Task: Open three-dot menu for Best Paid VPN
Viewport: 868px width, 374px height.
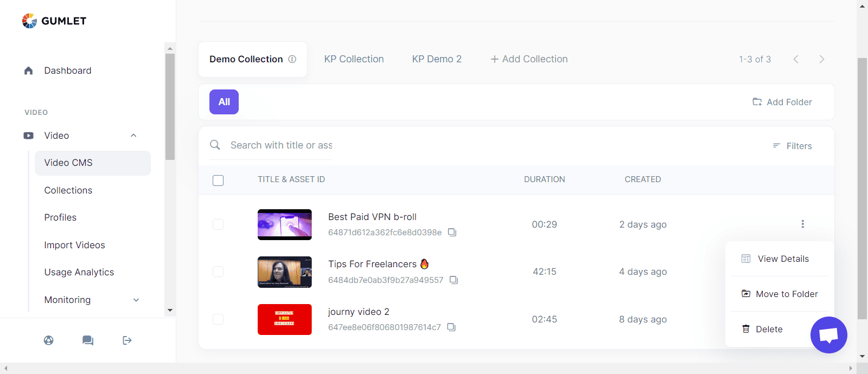Action: (802, 224)
